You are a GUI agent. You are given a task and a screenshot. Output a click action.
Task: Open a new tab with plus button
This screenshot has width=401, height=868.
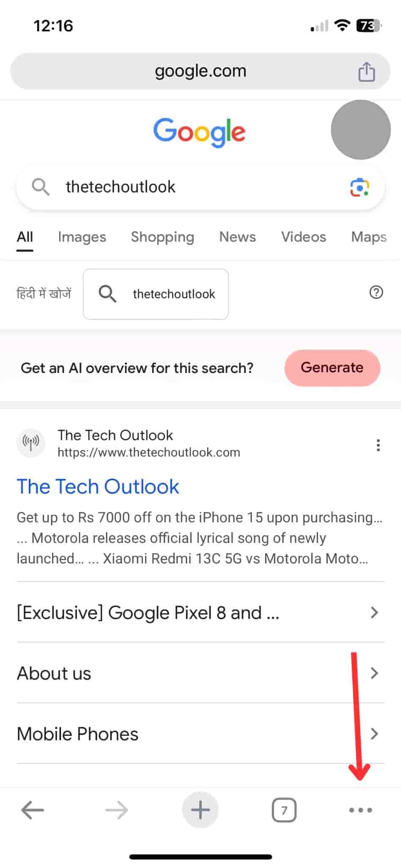click(x=200, y=810)
